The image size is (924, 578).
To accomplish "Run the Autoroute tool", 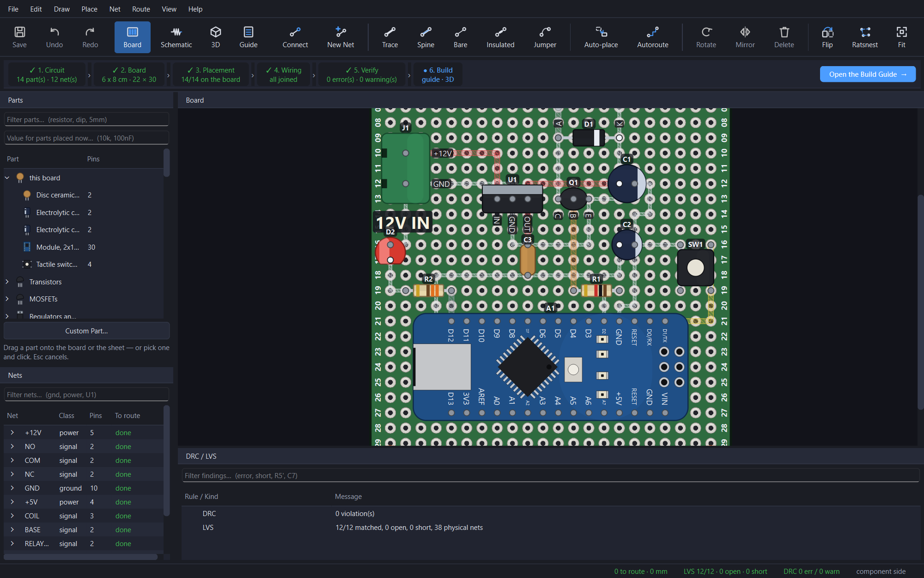I will pos(653,37).
